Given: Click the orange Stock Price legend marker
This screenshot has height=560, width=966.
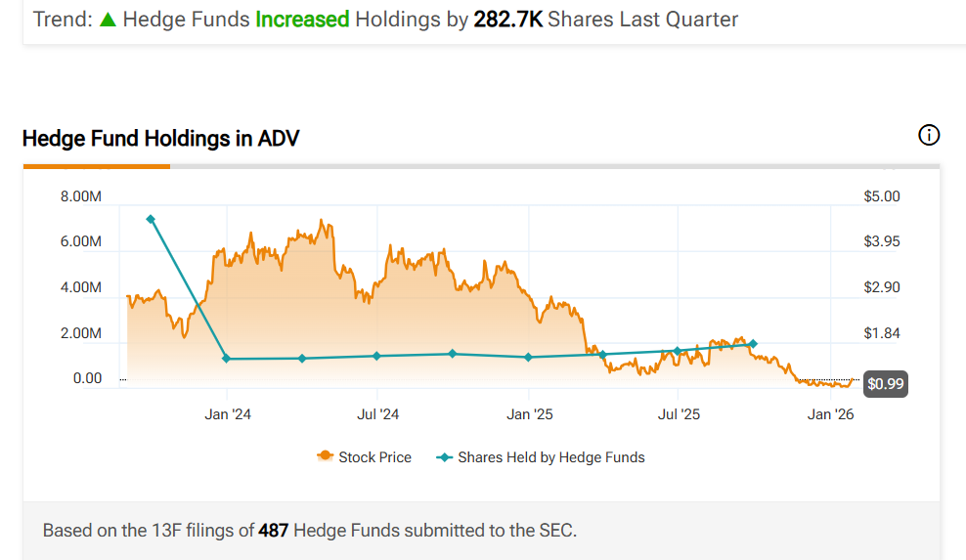Looking at the screenshot, I should click(x=325, y=457).
